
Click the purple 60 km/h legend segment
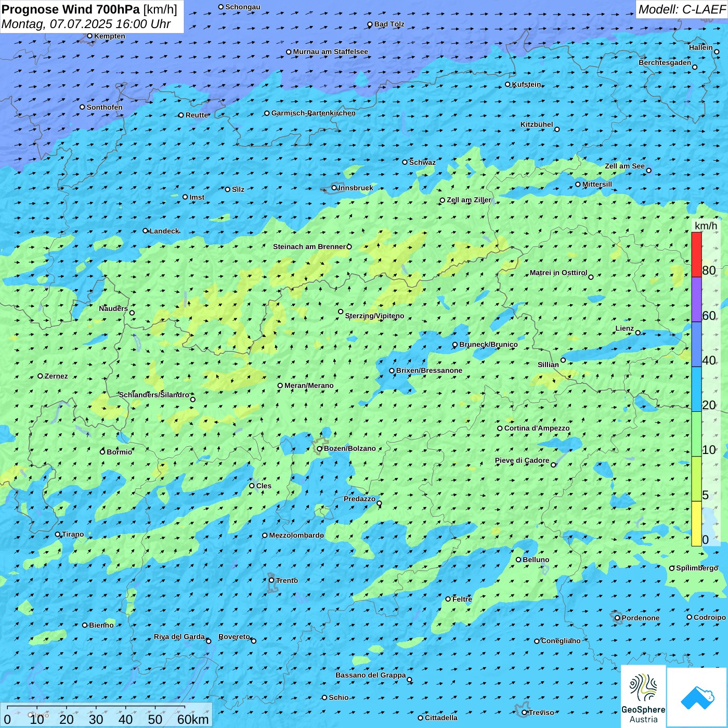(x=696, y=300)
